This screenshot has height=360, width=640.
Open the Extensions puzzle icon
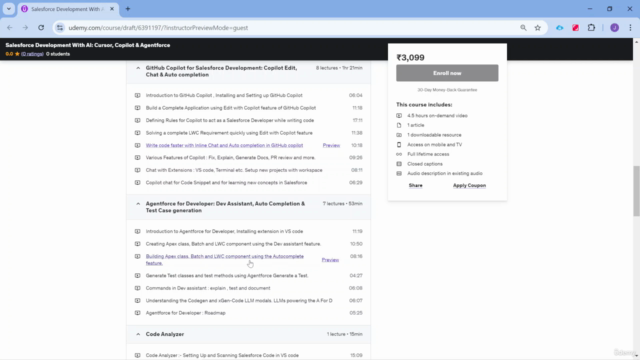point(591,28)
